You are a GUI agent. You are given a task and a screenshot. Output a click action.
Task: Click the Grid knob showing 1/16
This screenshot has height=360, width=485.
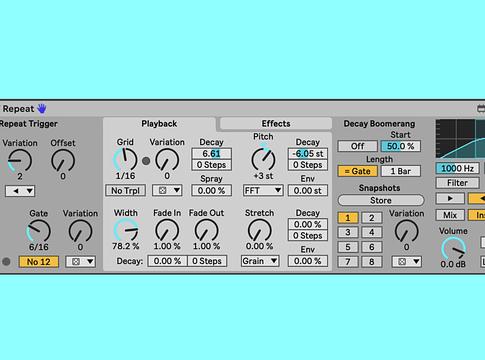(x=125, y=160)
